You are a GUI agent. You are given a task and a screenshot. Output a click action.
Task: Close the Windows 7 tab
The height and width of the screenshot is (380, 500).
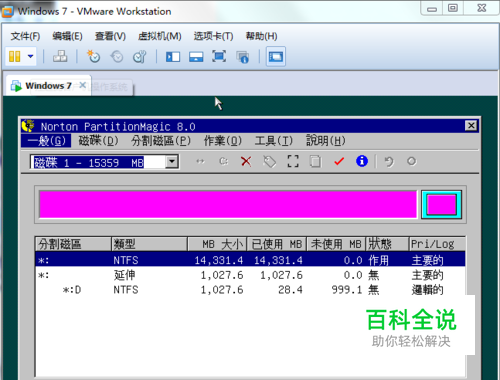(x=83, y=85)
